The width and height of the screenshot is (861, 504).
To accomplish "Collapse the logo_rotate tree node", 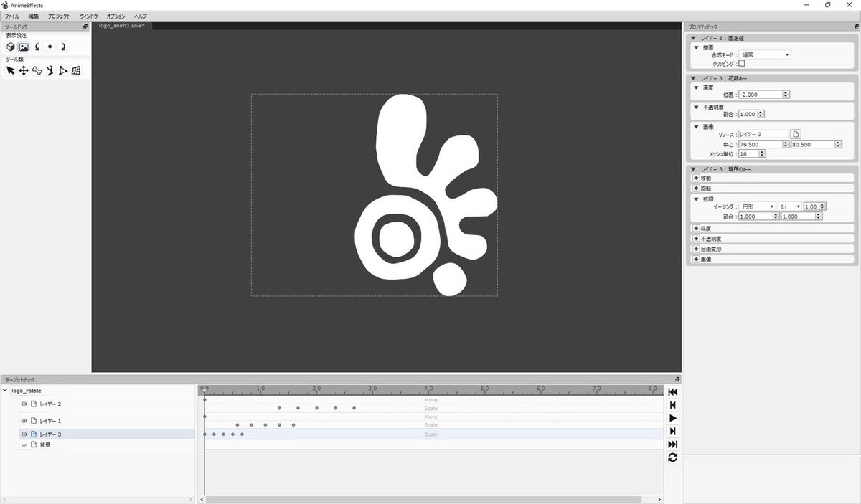I will (6, 391).
